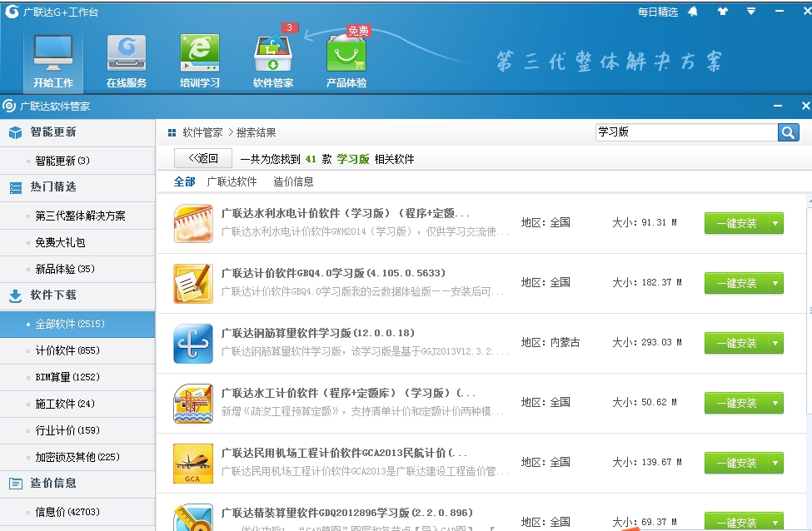Select 全部软件 (2515) in sidebar

pyautogui.click(x=77, y=324)
